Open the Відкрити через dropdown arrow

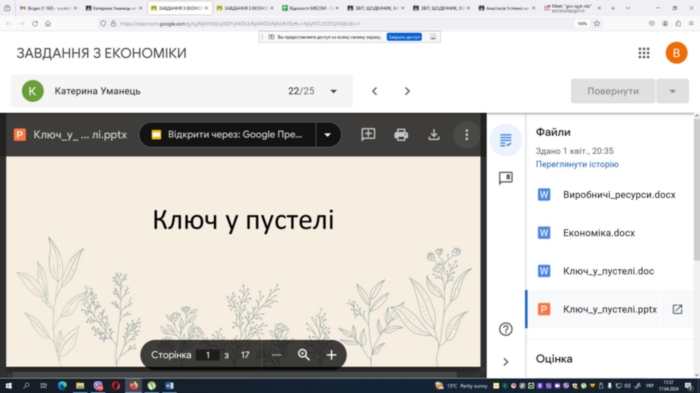click(328, 135)
